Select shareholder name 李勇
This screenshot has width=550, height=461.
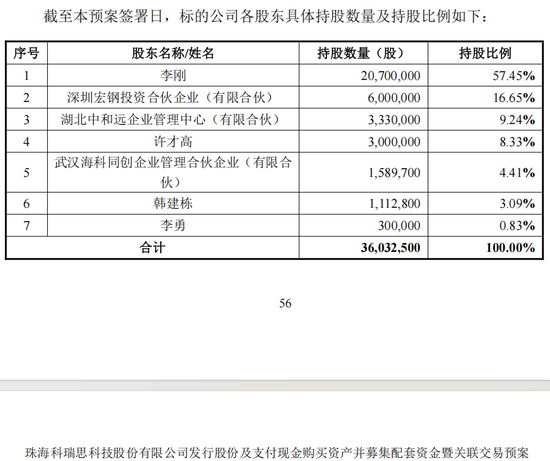click(173, 225)
